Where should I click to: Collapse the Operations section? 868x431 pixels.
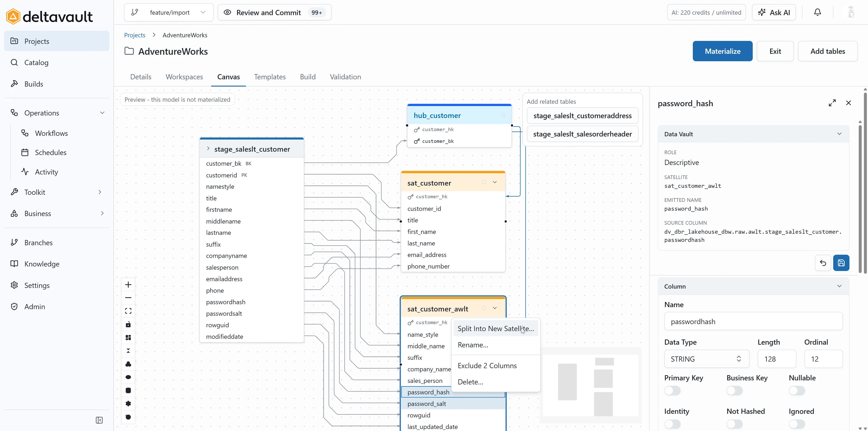point(102,113)
